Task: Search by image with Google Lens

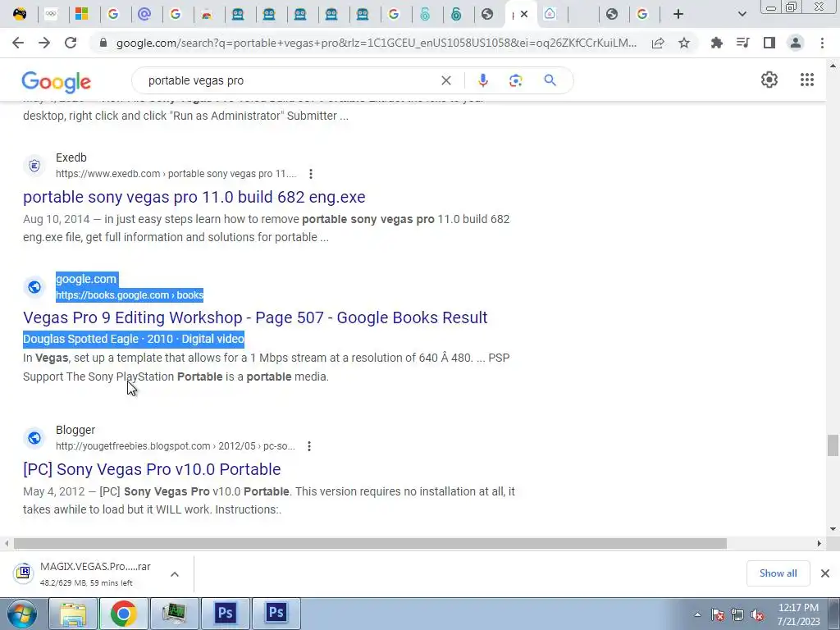Action: 515,80
